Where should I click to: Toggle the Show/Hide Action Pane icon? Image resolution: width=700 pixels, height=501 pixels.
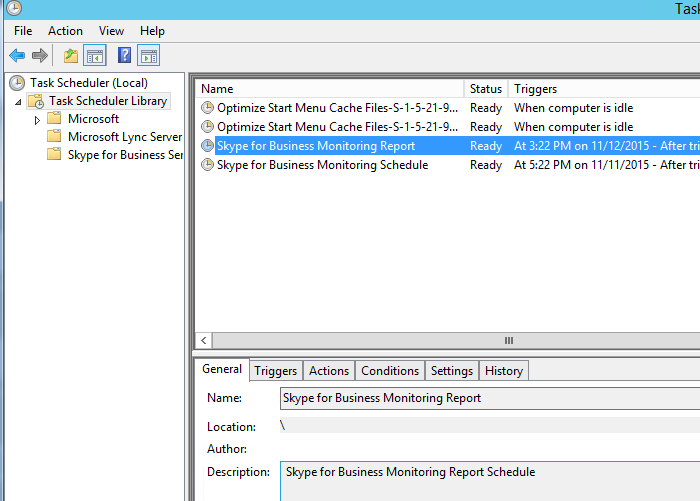pos(149,55)
